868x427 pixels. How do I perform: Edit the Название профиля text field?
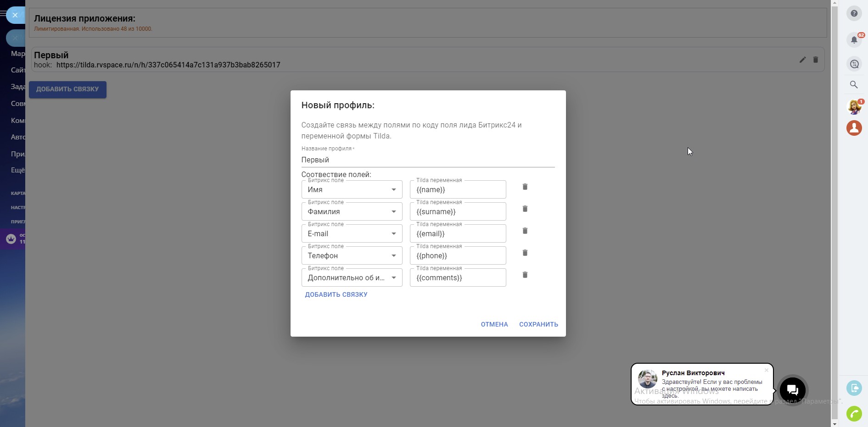(427, 160)
